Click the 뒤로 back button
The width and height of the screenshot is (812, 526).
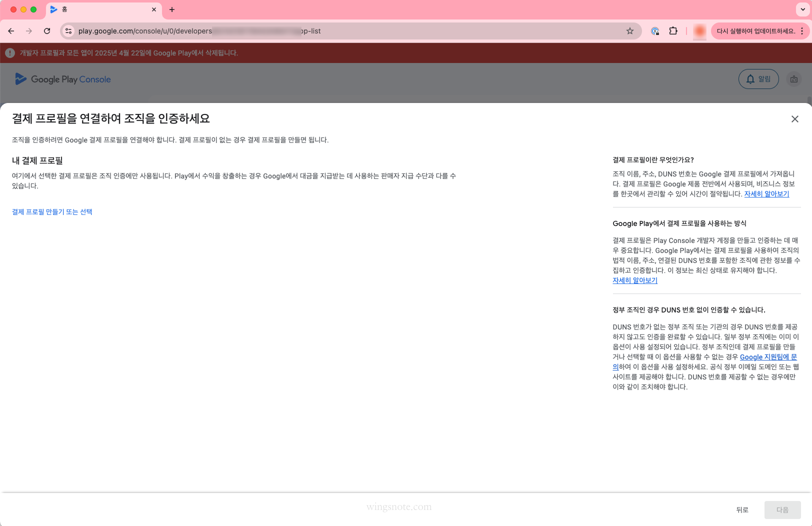click(742, 510)
